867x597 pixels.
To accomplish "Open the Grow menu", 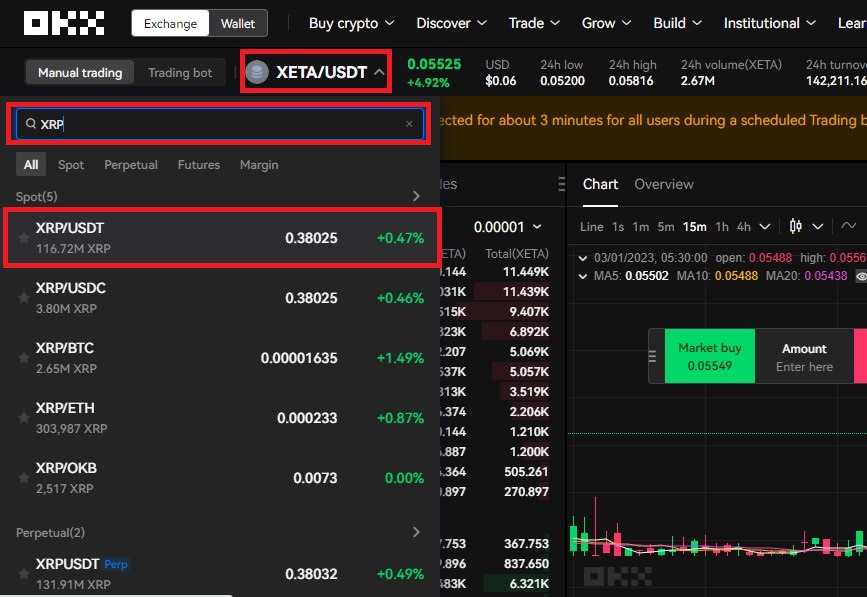I will [606, 23].
